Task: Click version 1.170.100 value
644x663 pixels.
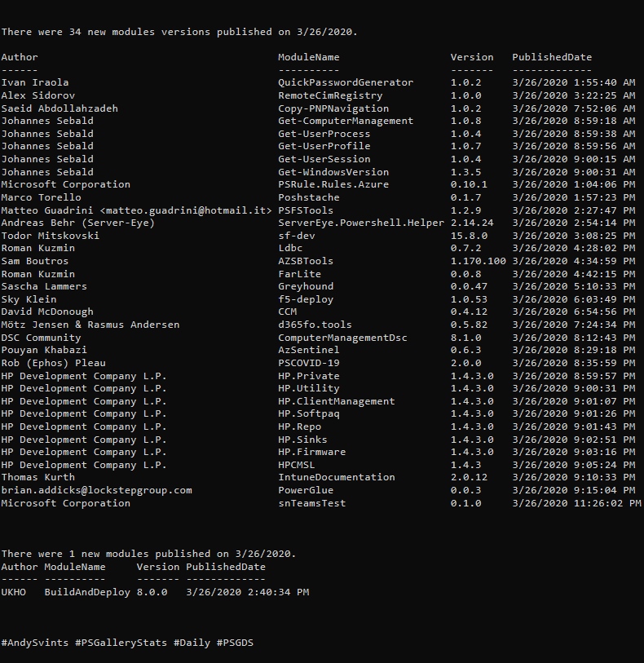Action: pos(479,261)
